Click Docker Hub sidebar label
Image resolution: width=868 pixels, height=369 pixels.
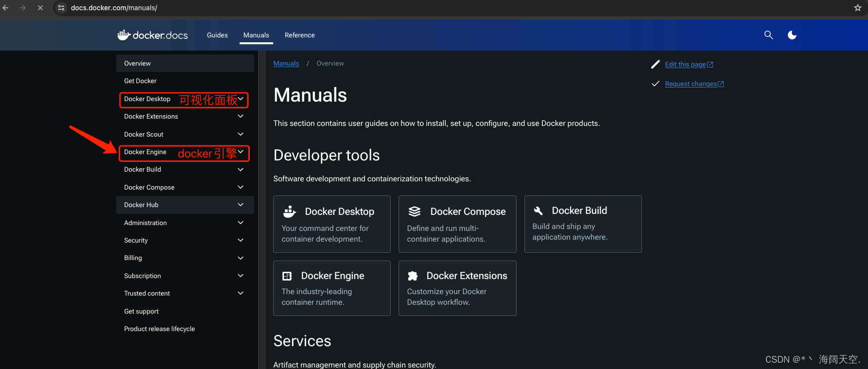(x=141, y=205)
